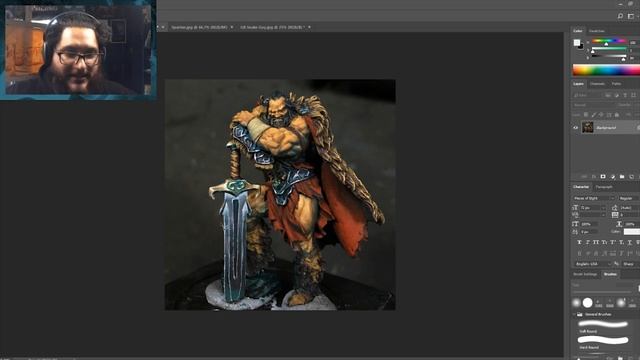The height and width of the screenshot is (360, 640).
Task: Click the brush size slider in Brushes panel
Action: tap(603, 292)
